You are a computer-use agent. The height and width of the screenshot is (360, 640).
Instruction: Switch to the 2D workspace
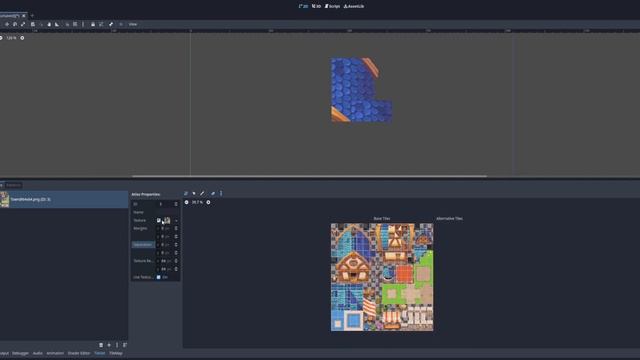pos(303,6)
